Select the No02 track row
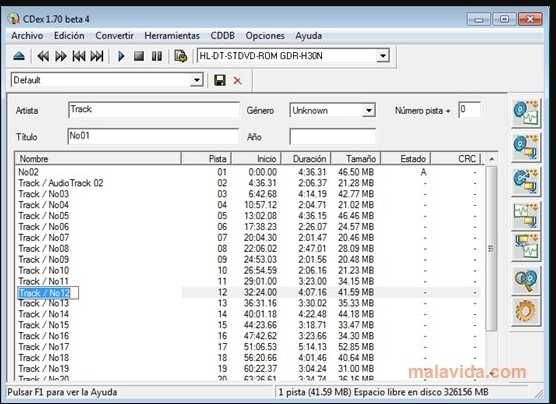Viewport: 556px width, 404px height. point(248,172)
